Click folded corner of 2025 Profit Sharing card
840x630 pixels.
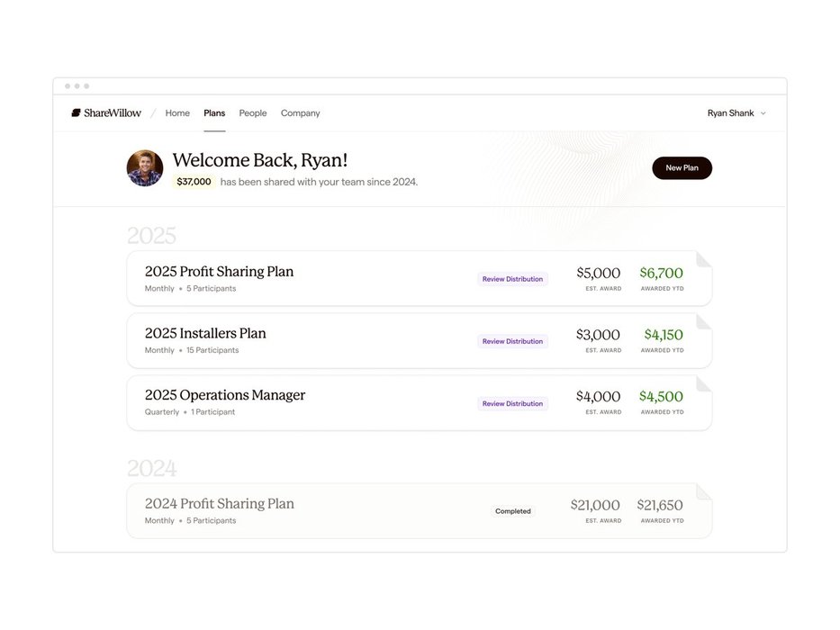coord(704,259)
